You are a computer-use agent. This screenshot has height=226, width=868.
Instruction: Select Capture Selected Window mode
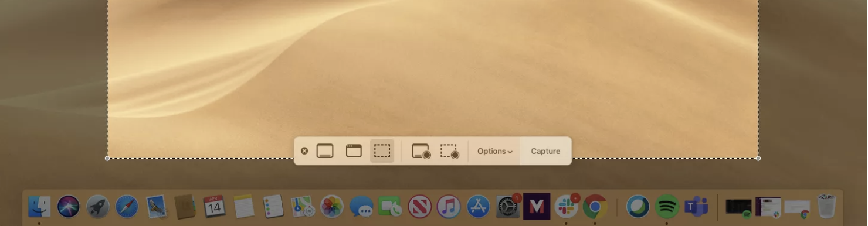pyautogui.click(x=354, y=151)
